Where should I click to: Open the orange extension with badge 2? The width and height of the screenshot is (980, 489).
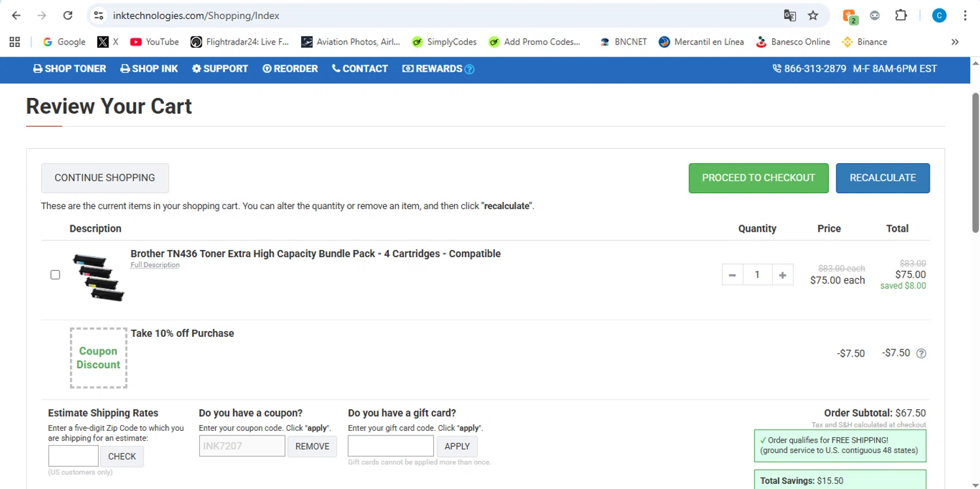point(849,16)
